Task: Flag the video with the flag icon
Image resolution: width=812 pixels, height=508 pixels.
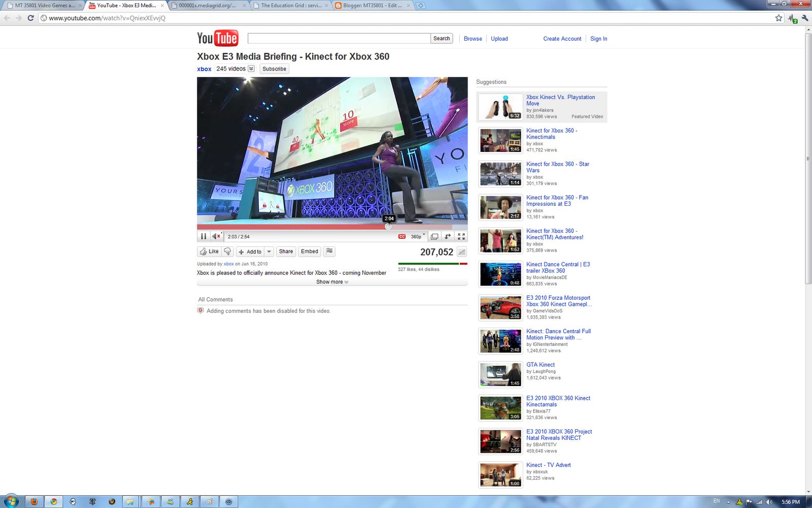Action: 329,251
